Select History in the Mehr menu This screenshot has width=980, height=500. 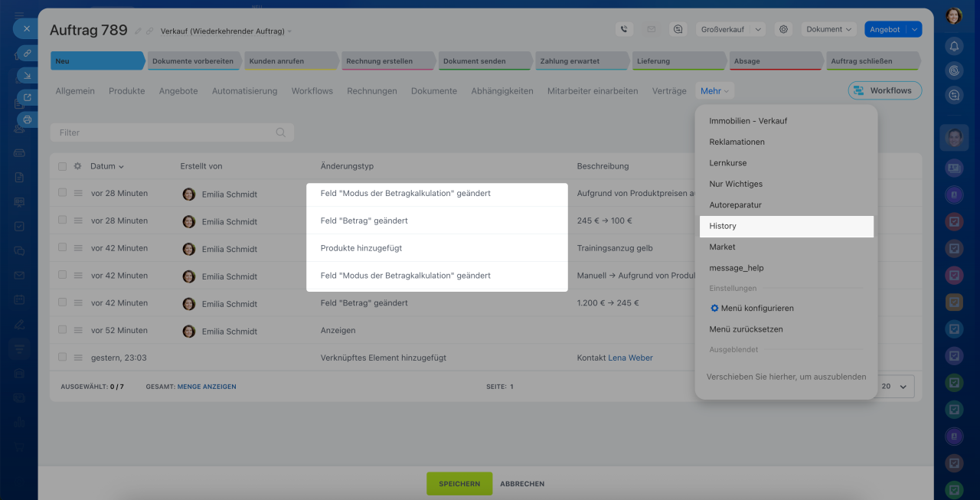786,226
